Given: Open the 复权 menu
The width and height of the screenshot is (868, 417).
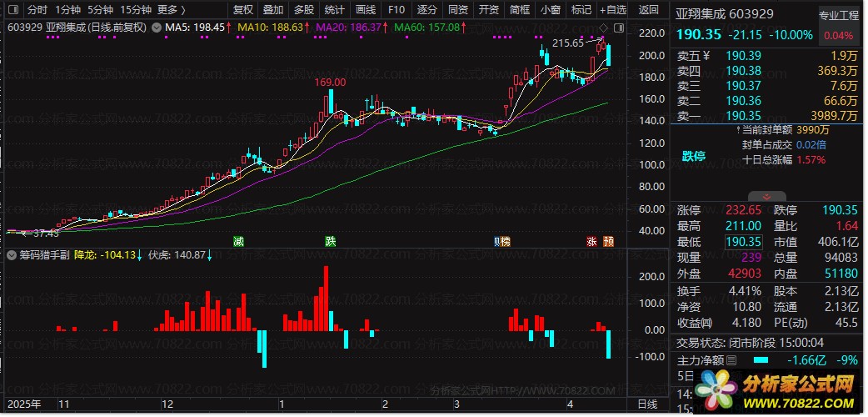Looking at the screenshot, I should [x=242, y=10].
